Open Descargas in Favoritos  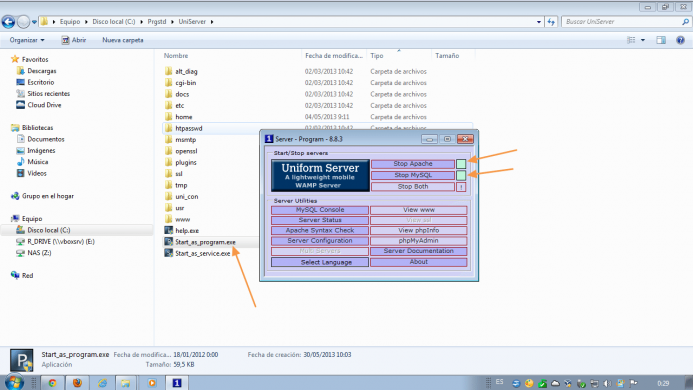tap(42, 71)
